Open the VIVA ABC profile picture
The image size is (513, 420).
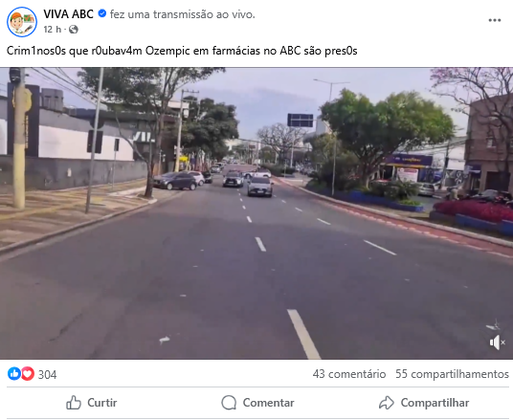click(x=22, y=22)
